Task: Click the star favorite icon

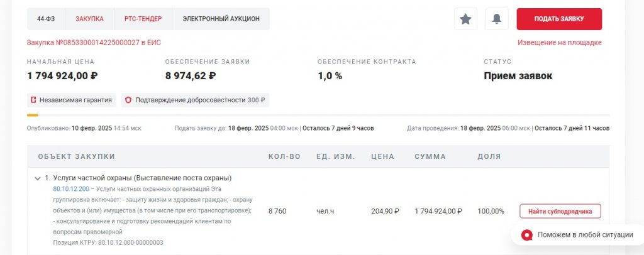Action: (x=465, y=19)
